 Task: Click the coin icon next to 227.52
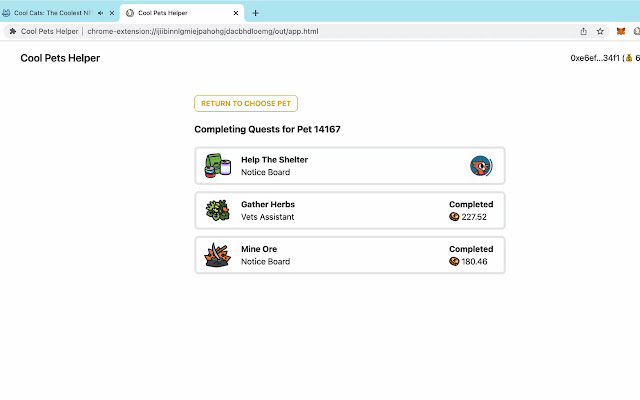point(454,217)
